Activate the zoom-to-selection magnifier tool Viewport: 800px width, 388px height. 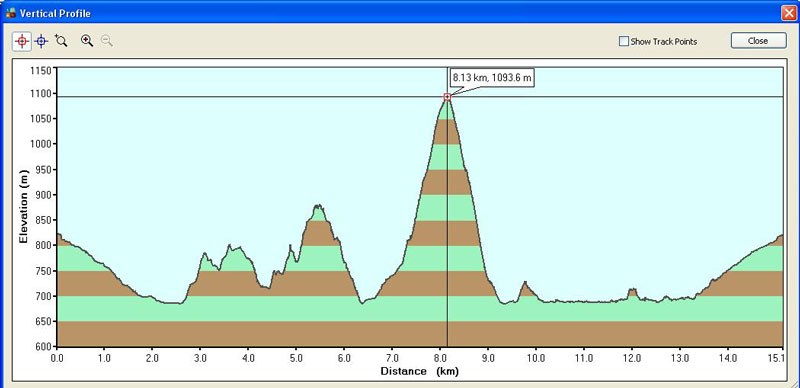[x=61, y=41]
